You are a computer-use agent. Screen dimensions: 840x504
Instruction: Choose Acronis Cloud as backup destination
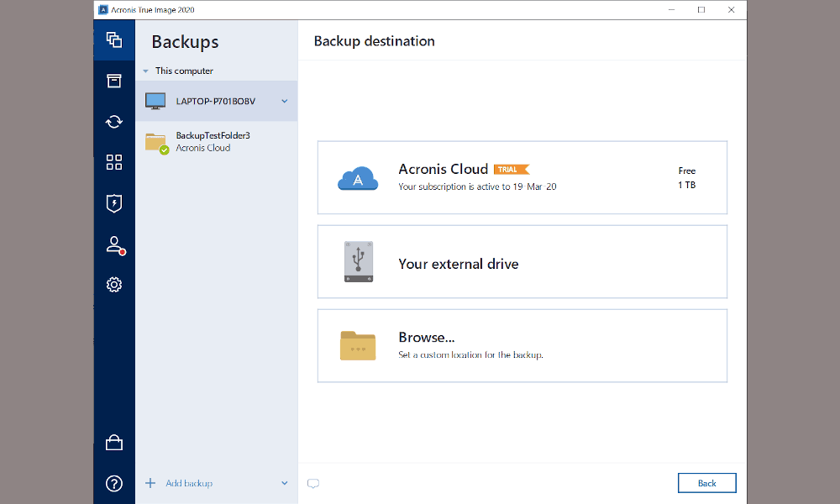click(x=522, y=178)
